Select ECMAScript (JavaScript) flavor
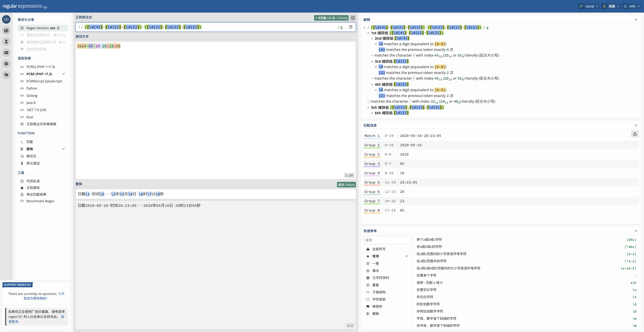 coord(43,81)
